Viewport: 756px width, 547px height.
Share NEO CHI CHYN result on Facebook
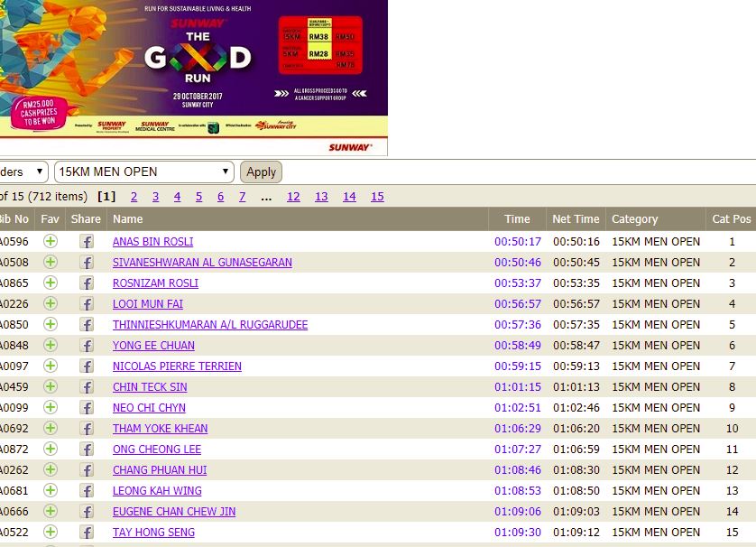[x=87, y=408]
